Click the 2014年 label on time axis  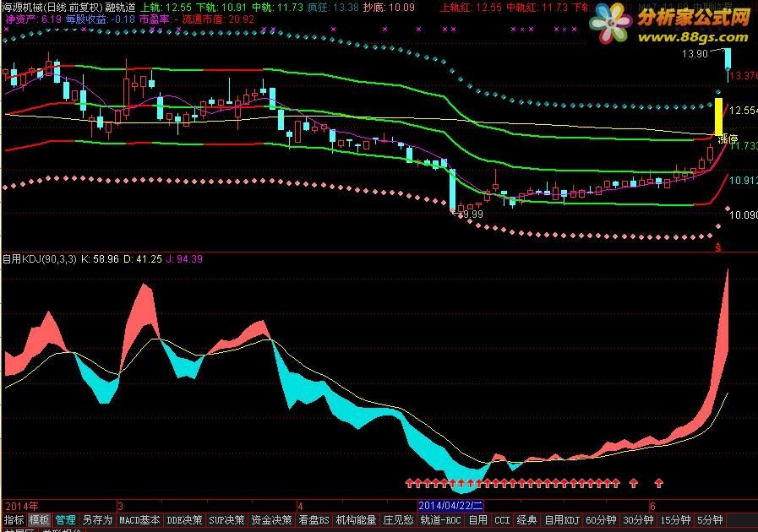21,506
